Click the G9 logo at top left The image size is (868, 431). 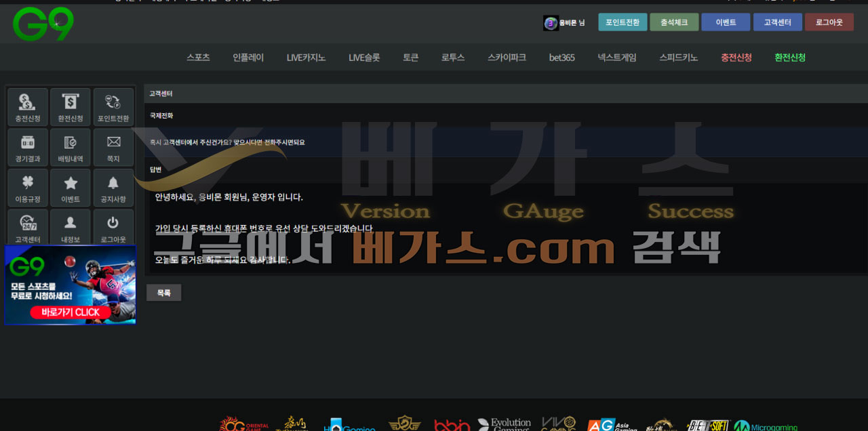point(43,25)
